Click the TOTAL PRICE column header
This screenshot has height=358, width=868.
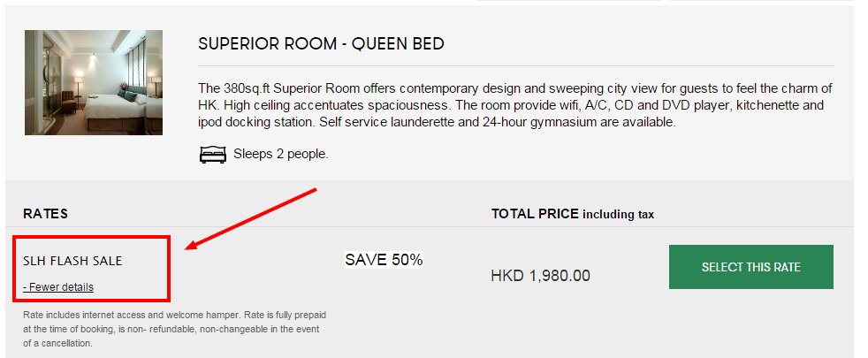click(x=535, y=214)
